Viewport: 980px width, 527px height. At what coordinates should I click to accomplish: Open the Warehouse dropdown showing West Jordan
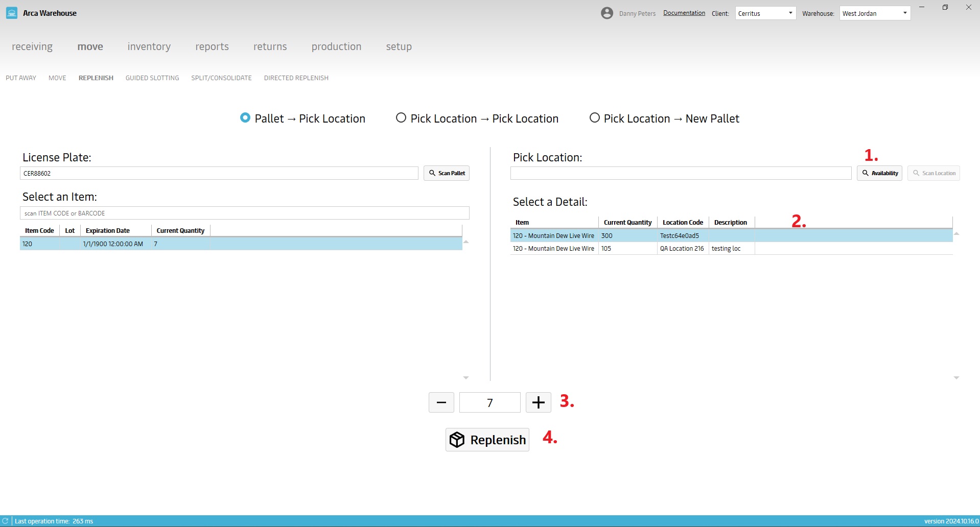(x=874, y=13)
